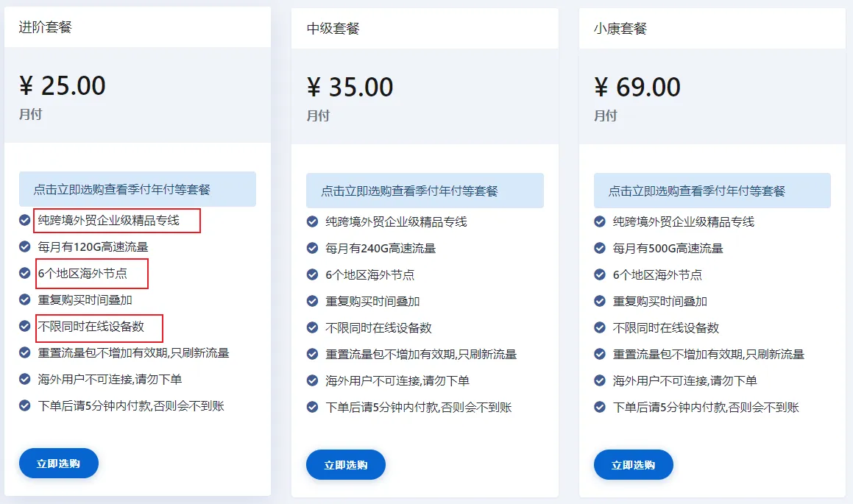Viewport: 853px width, 504px height.
Task: Click checkmark icon beside 每月有500G高速流量
Action: [x=600, y=249]
